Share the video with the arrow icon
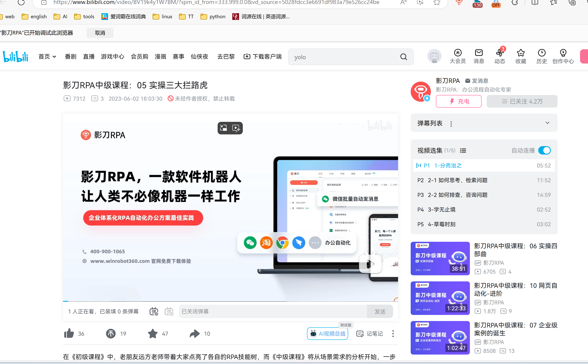588x364 pixels. (x=195, y=333)
